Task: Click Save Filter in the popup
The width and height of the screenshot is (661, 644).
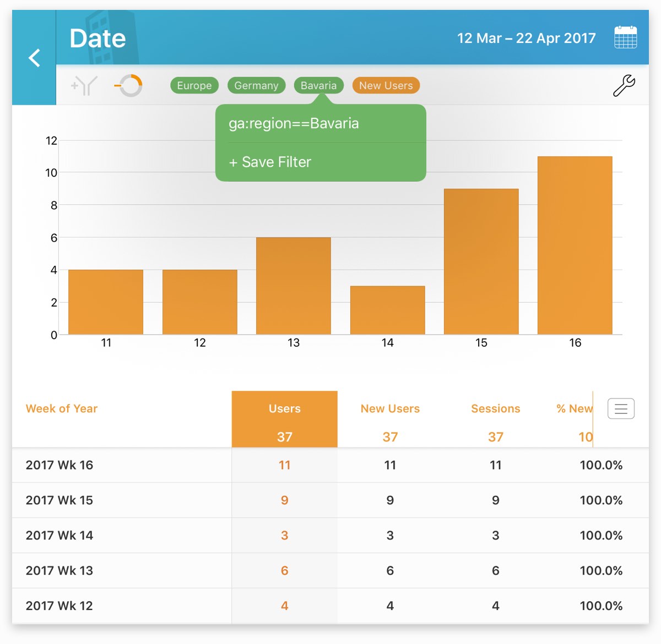Action: 270,162
